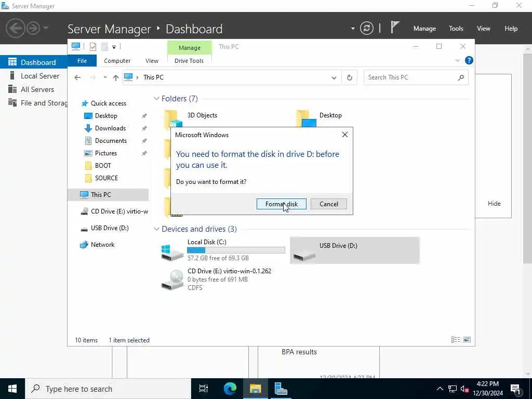Click Local Disk (C:) capacity bar

[236, 250]
